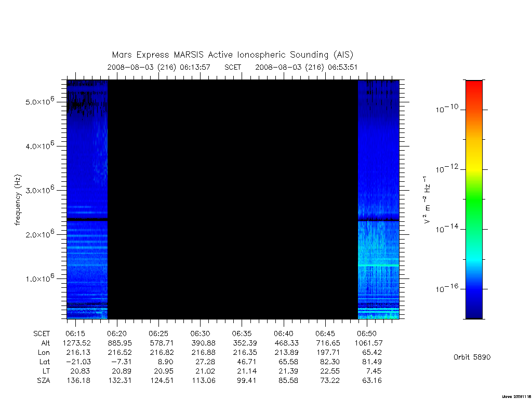532x399 pixels.
Task: Click the left spectrogram data block
Action: [87, 199]
